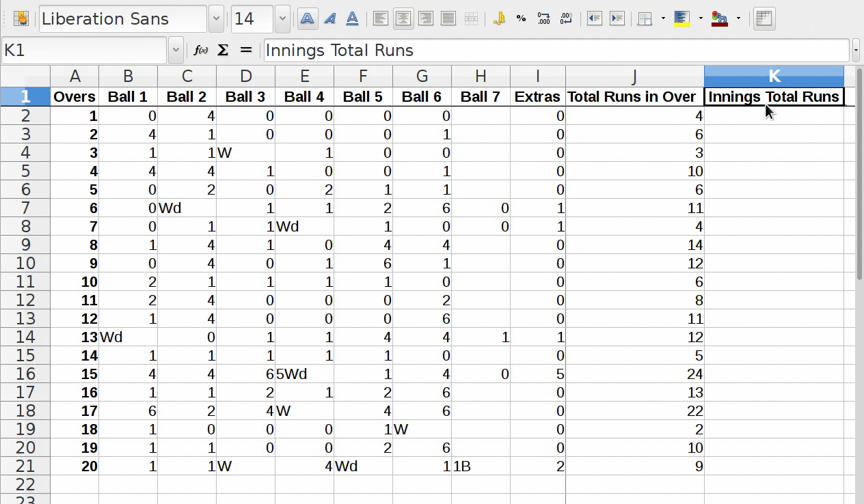Screen dimensions: 864x504
Task: Decrease indent of cell content
Action: coord(595,19)
